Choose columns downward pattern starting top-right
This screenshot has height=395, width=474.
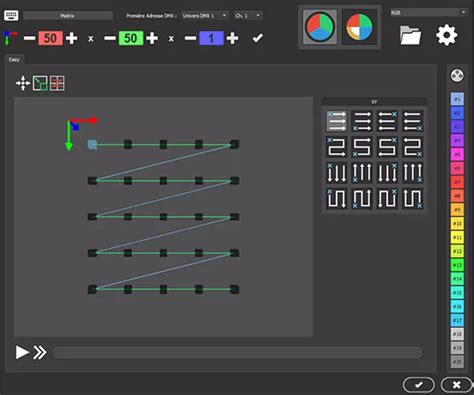tap(387, 172)
